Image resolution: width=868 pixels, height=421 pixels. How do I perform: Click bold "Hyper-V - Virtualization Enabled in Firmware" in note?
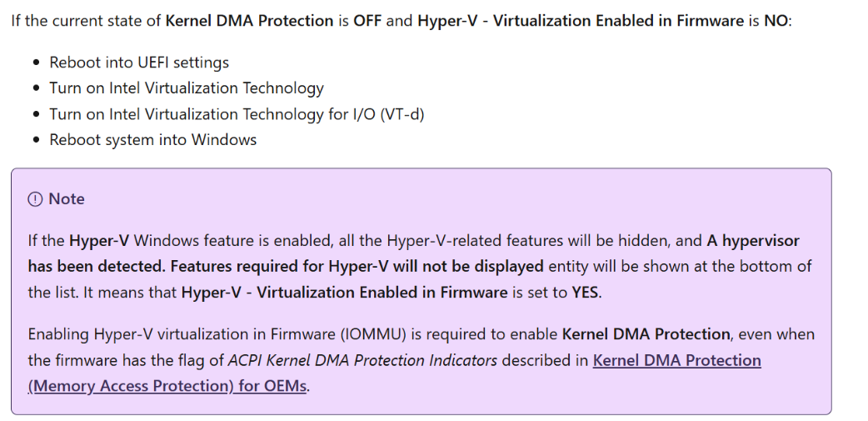(344, 292)
